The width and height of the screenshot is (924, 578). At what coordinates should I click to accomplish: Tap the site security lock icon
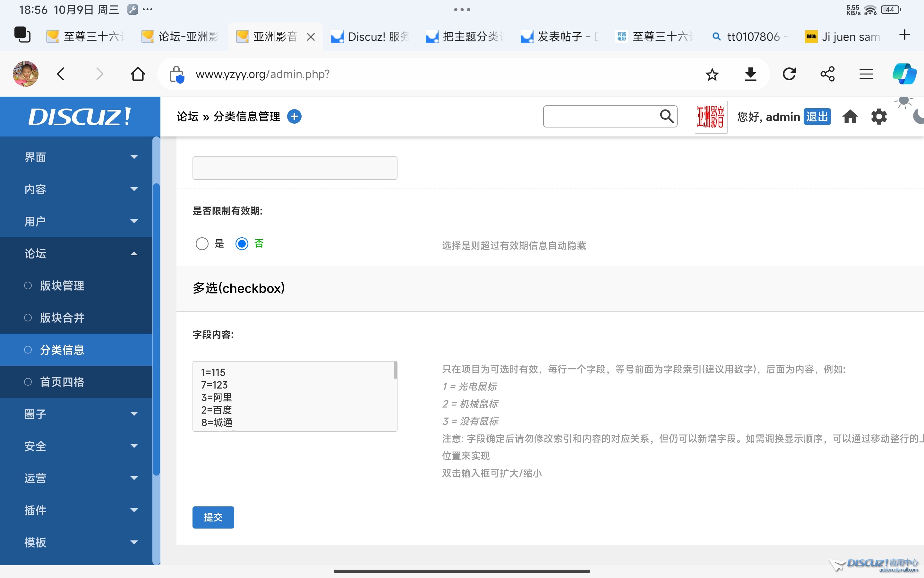point(177,74)
